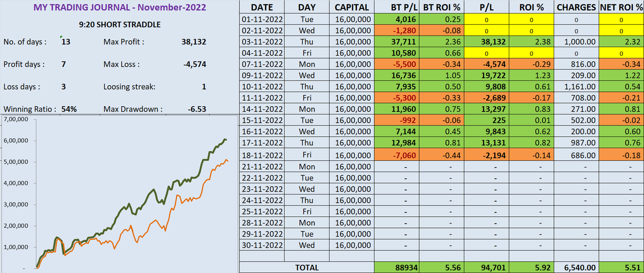Click BT P/L cell -1,280
Viewport: 644px width, 273px height.
coord(398,30)
